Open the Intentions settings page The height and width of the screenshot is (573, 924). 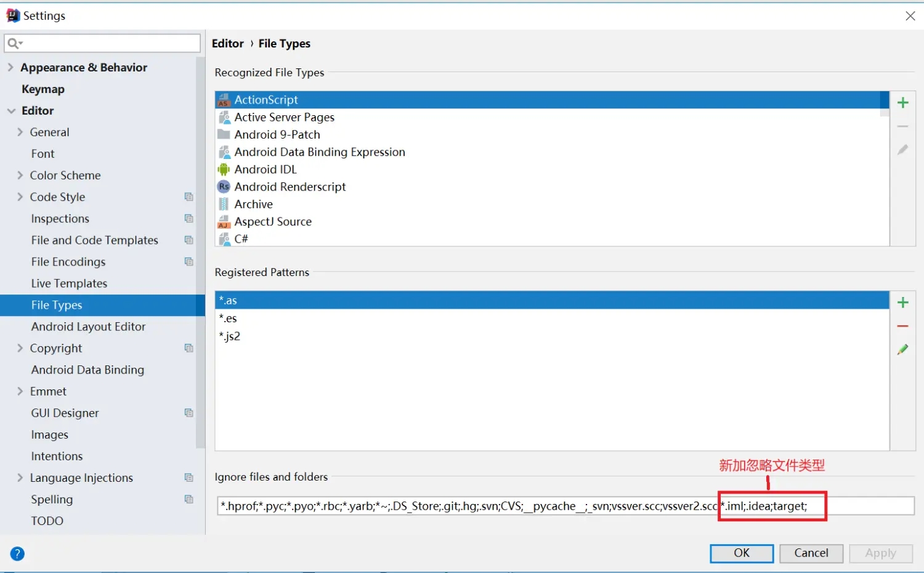(57, 456)
